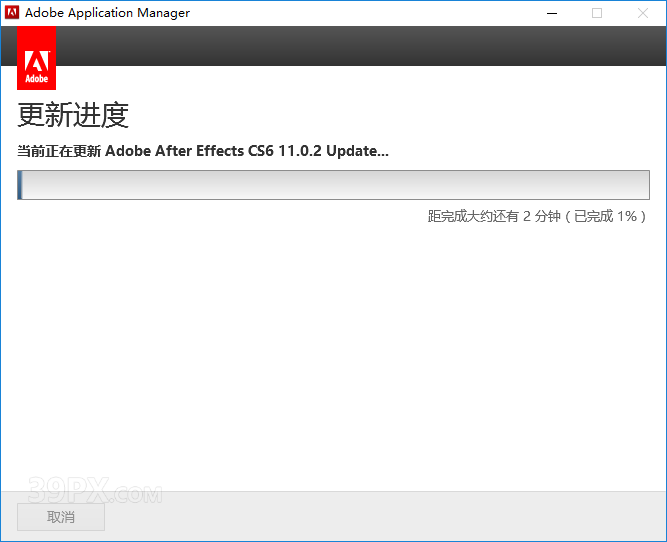Click the update progress bar
Viewport: 667px width, 542px height.
coord(334,185)
